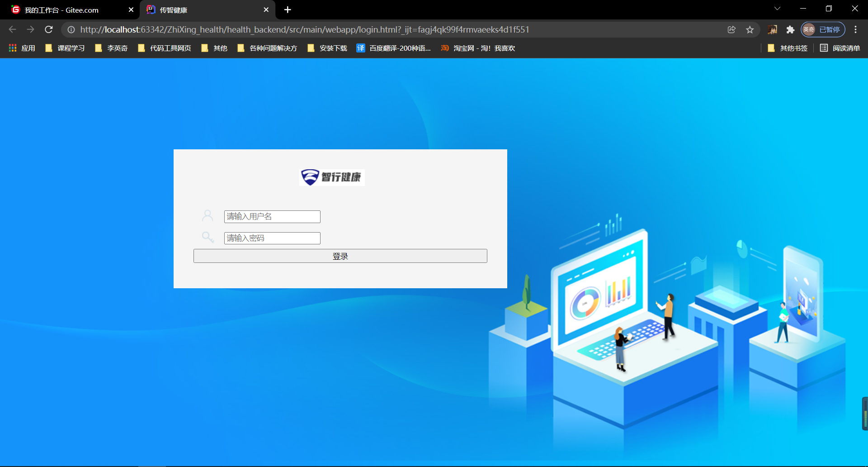Close the Gitee.com tab

(131, 10)
